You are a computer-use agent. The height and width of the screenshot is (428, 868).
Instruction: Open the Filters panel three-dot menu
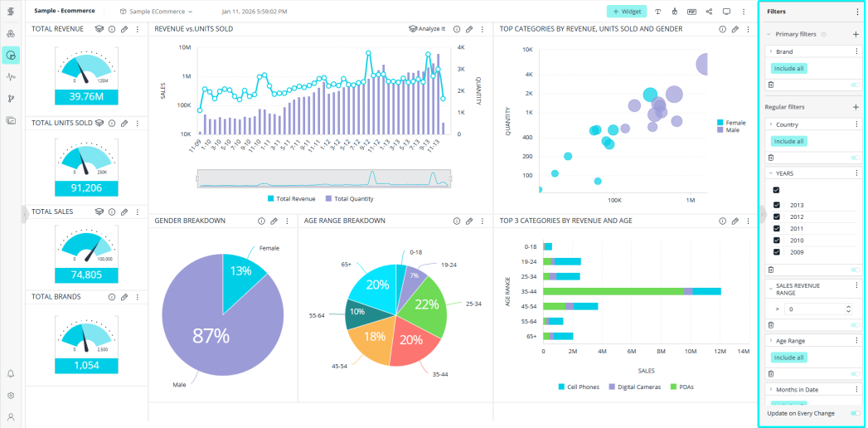coord(857,12)
